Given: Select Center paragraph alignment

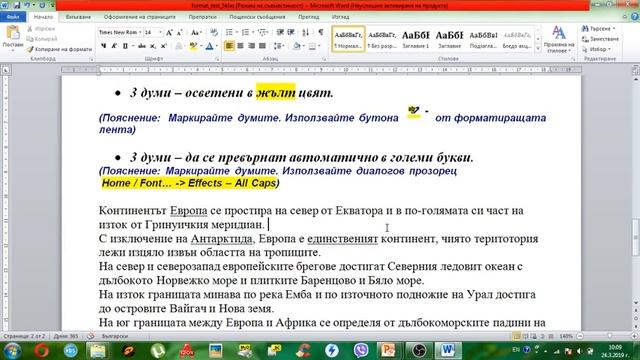Looking at the screenshot, I should (x=240, y=46).
